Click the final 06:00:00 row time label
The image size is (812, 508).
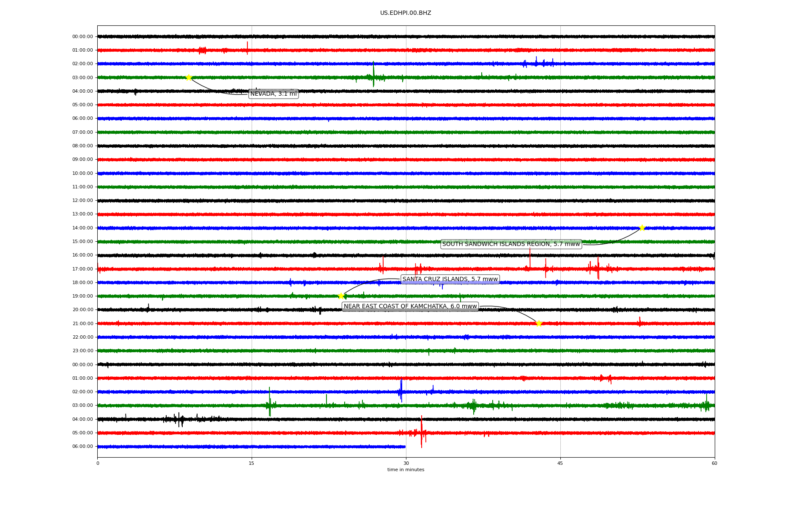(x=82, y=447)
